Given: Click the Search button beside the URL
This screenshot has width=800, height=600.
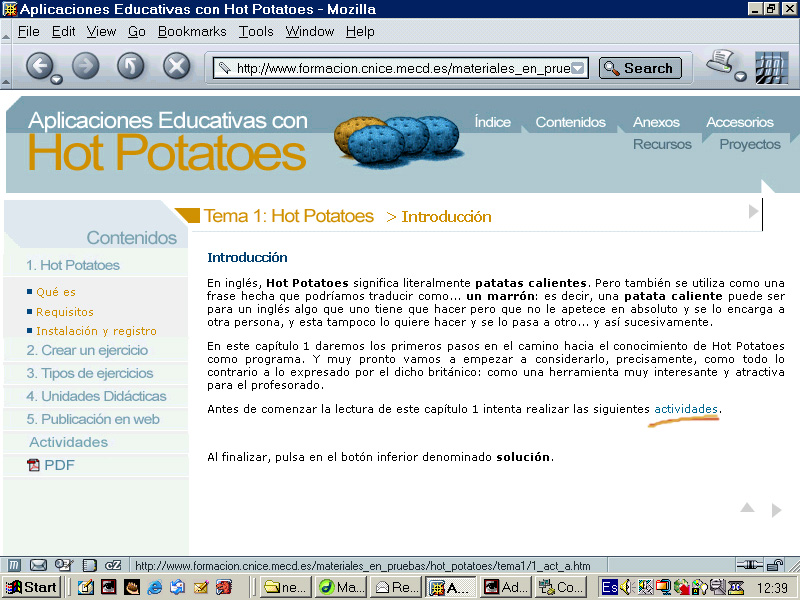Looking at the screenshot, I should pyautogui.click(x=640, y=68).
